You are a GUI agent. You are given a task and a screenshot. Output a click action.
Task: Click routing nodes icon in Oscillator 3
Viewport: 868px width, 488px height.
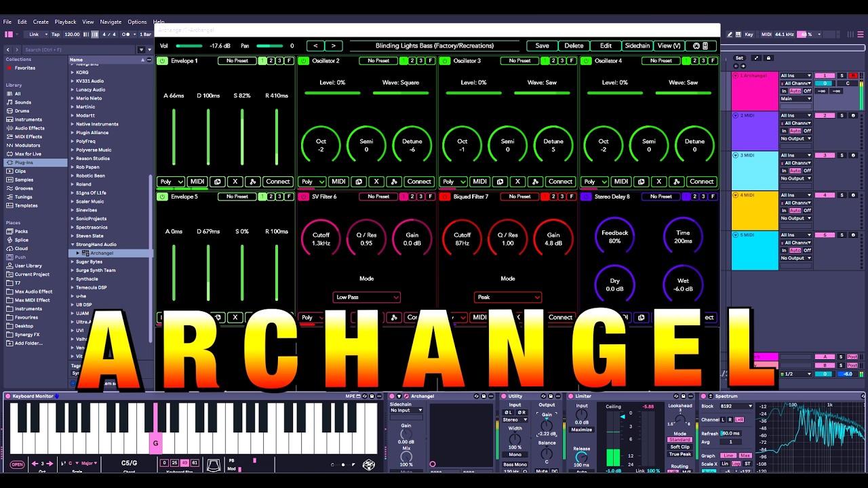535,182
